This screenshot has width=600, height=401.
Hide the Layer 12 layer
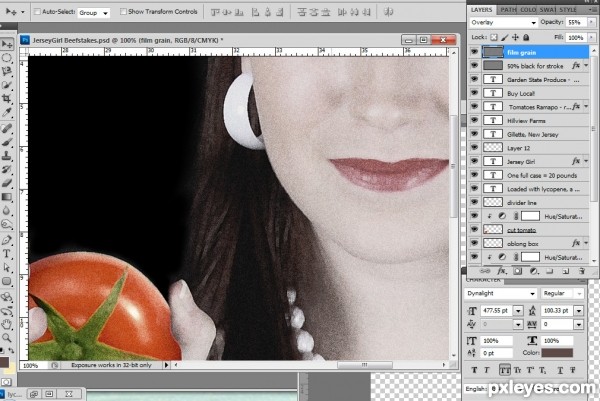[474, 147]
